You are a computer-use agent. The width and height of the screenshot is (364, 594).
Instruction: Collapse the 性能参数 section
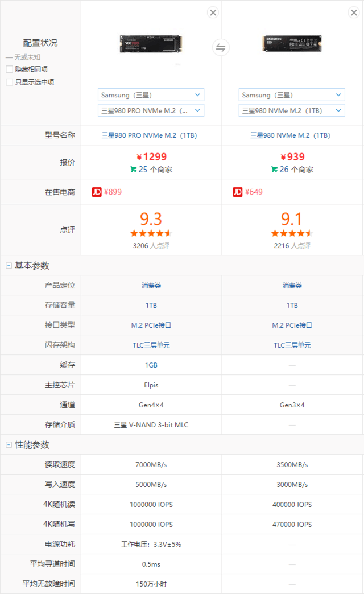pos(9,445)
